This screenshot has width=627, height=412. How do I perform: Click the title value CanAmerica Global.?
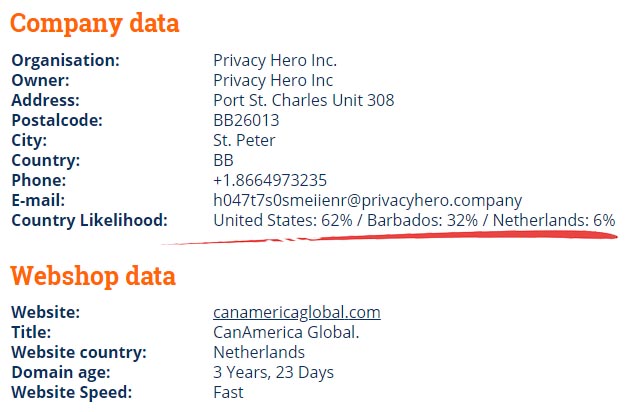coord(286,332)
